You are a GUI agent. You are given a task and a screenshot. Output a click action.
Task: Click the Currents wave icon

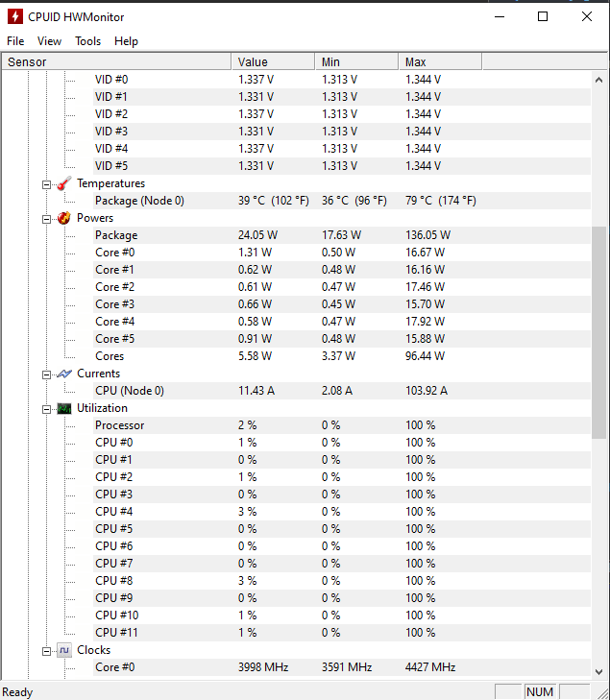[64, 374]
